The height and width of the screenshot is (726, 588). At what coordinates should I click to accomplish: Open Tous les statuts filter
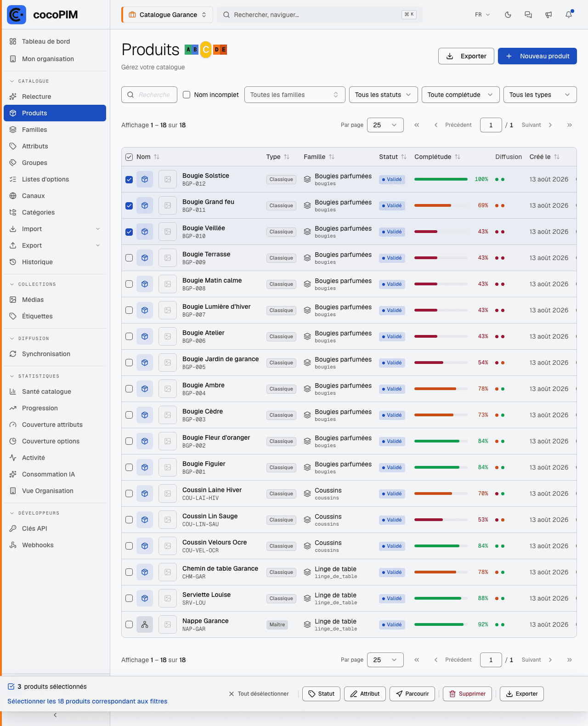click(x=384, y=95)
